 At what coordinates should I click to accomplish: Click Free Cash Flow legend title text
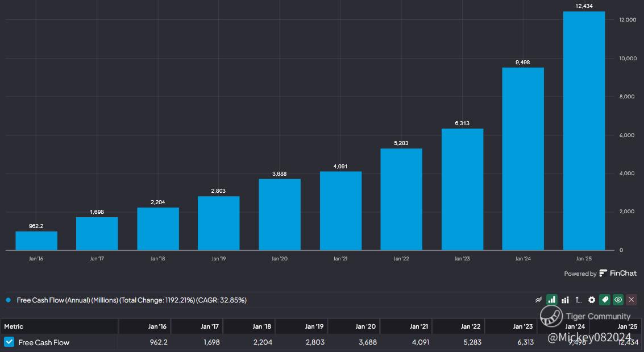click(131, 300)
